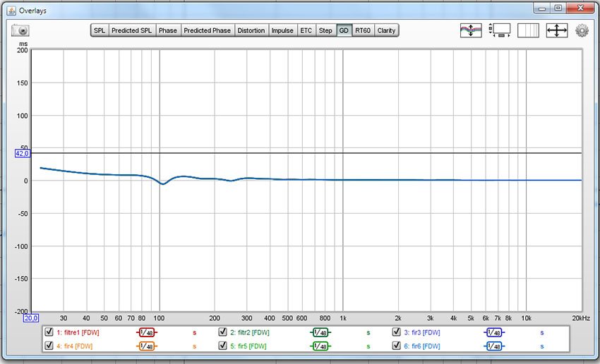Switch to the SPL tab
Image resolution: width=600 pixels, height=364 pixels.
tap(100, 30)
